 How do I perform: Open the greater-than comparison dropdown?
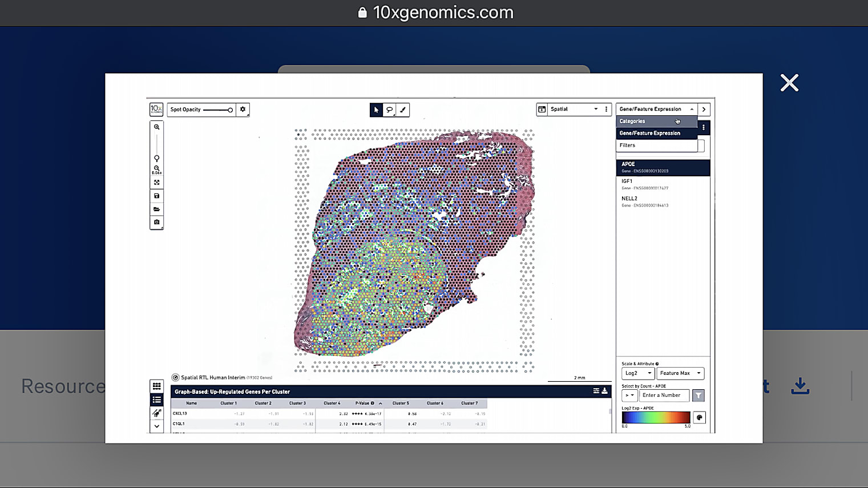(629, 395)
